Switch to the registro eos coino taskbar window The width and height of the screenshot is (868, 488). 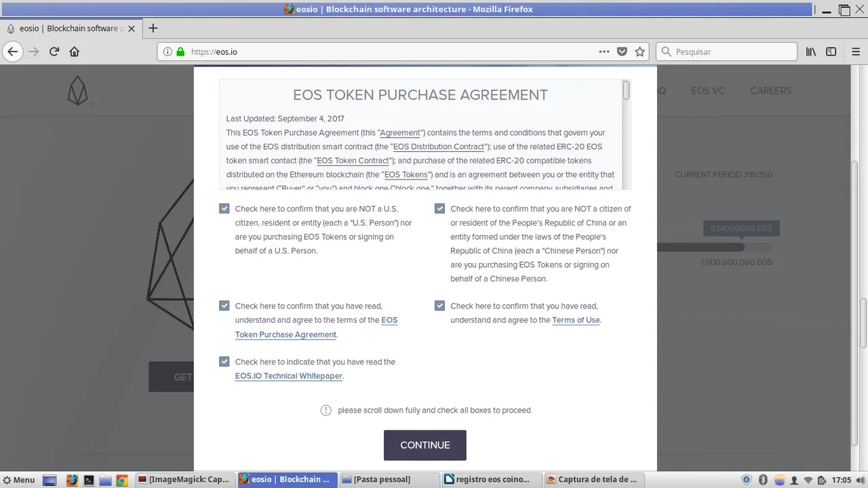click(x=492, y=480)
